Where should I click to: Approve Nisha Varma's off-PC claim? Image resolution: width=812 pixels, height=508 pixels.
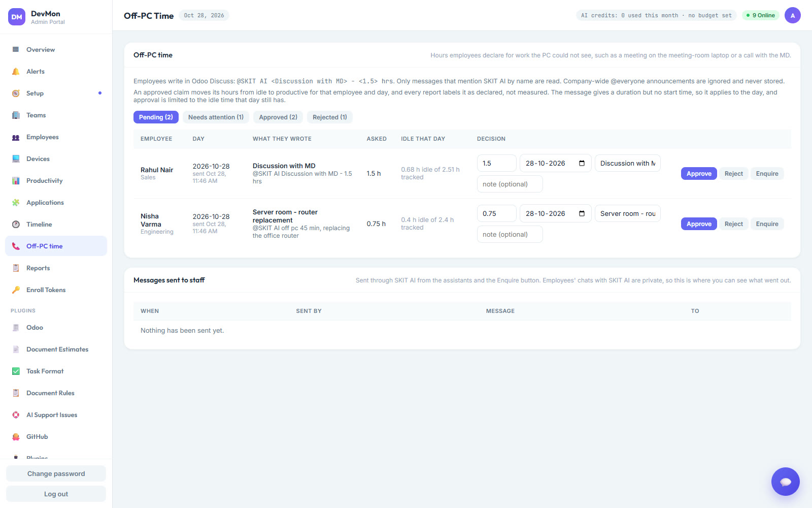699,224
